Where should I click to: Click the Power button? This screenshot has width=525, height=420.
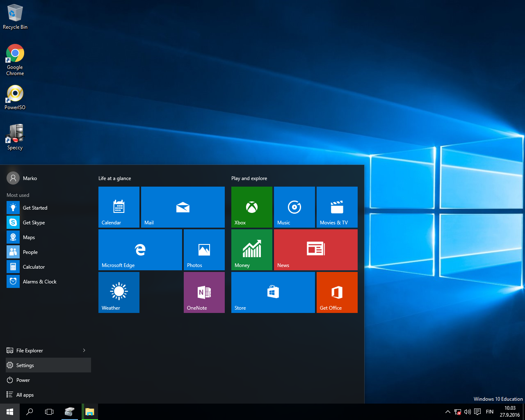point(23,380)
